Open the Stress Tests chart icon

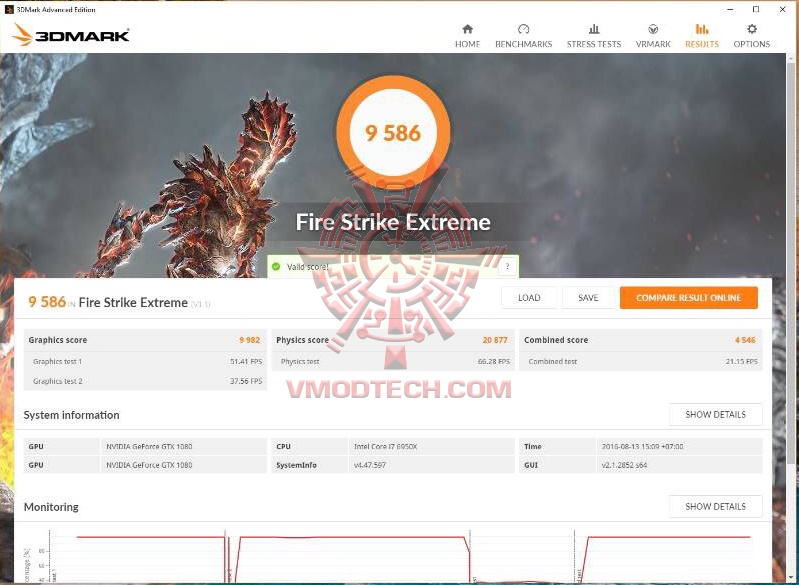coord(594,29)
